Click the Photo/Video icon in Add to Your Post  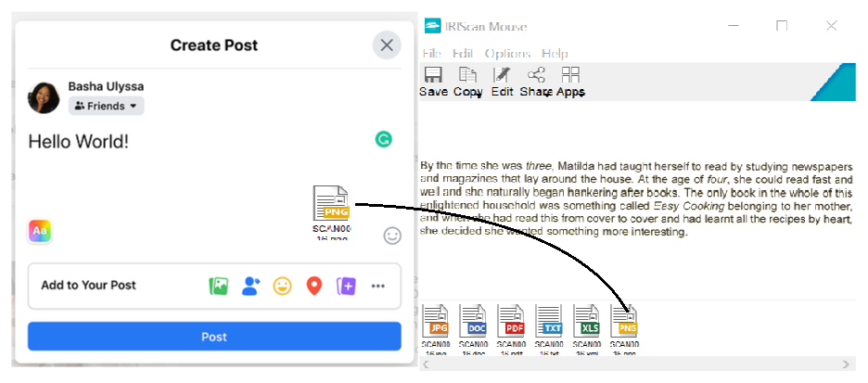219,287
